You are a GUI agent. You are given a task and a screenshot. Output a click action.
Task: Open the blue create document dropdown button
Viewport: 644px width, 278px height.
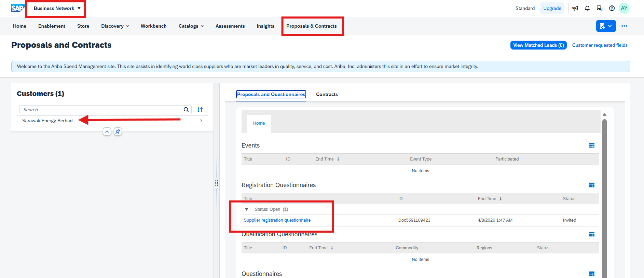pyautogui.click(x=606, y=26)
